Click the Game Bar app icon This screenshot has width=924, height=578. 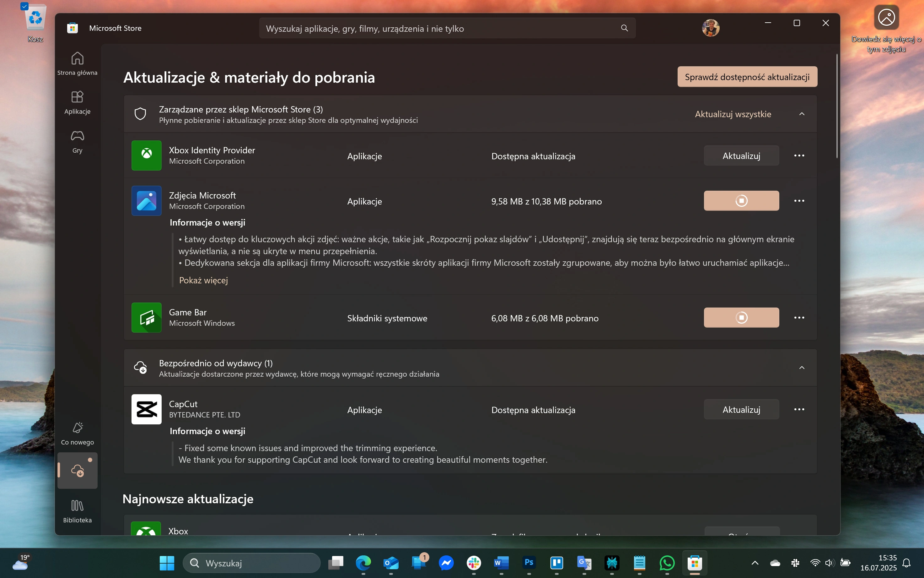click(x=147, y=318)
